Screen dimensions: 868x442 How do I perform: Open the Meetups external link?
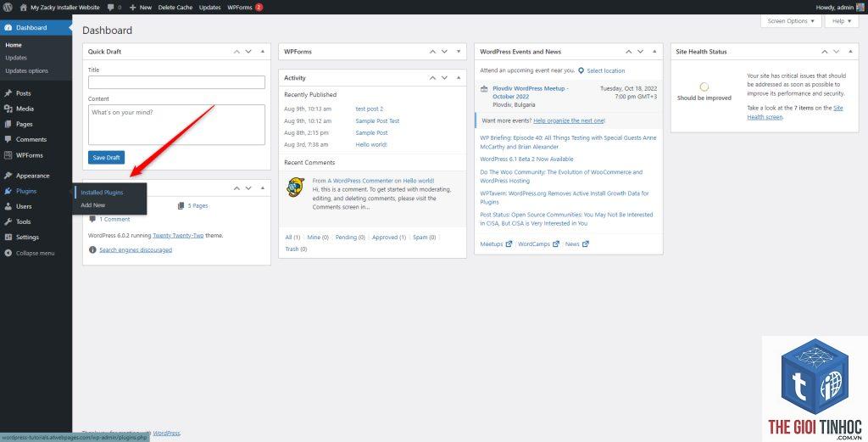click(x=496, y=243)
